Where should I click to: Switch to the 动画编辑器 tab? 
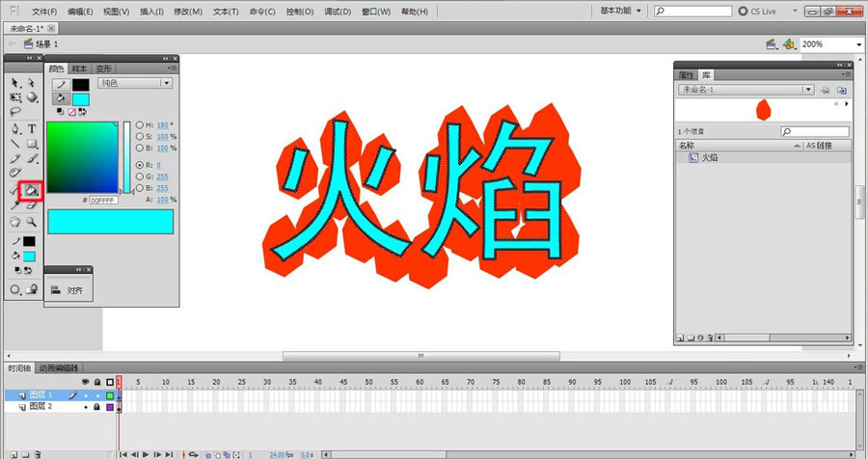(59, 368)
